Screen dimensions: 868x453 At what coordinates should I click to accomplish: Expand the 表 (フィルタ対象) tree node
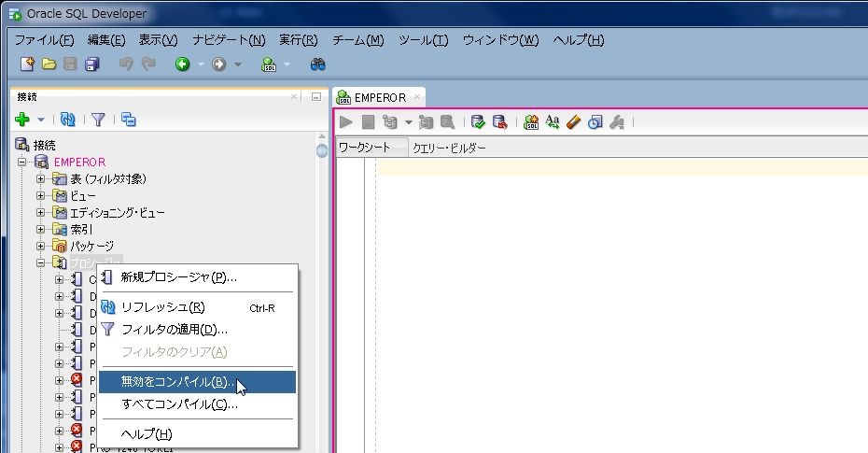(x=41, y=178)
